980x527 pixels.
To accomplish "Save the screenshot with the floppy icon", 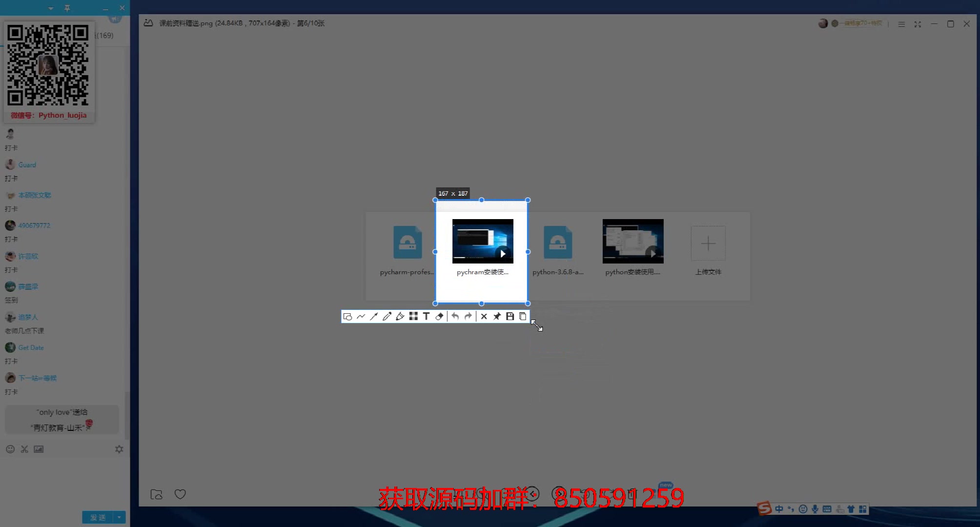I will (510, 316).
